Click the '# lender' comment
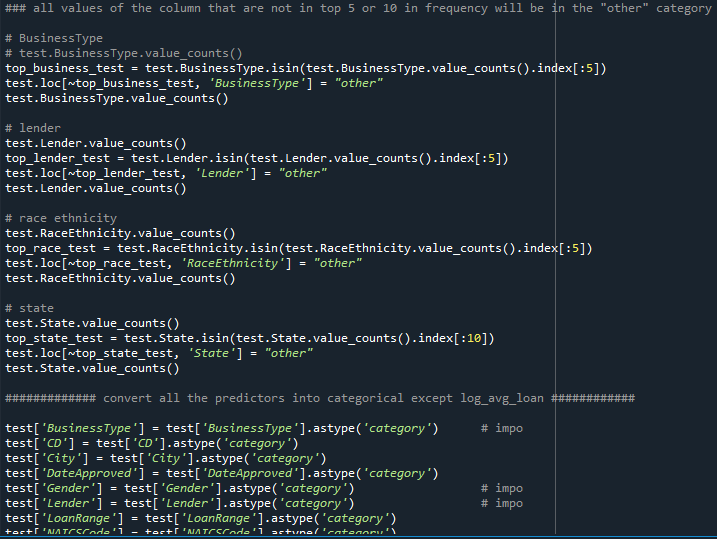The height and width of the screenshot is (539, 717). click(33, 128)
